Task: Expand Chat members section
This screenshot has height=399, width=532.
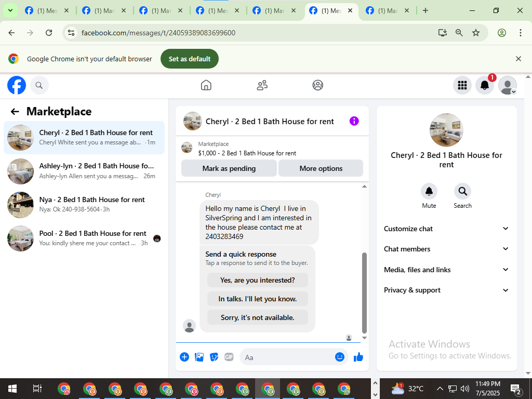Action: click(446, 249)
